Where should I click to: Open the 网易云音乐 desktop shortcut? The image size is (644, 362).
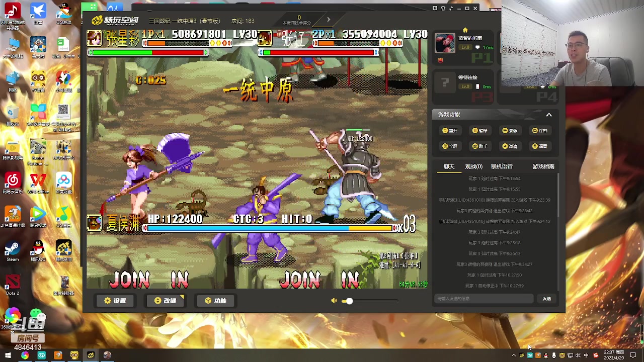[13, 184]
